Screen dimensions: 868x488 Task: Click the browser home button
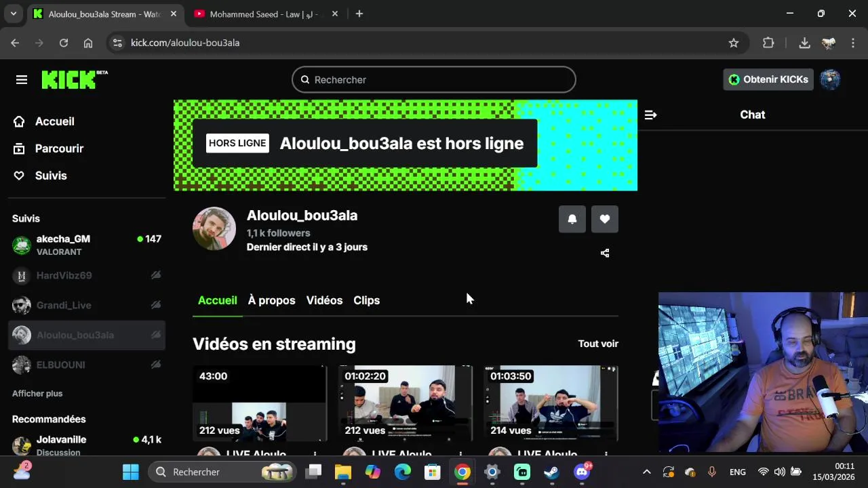(88, 43)
